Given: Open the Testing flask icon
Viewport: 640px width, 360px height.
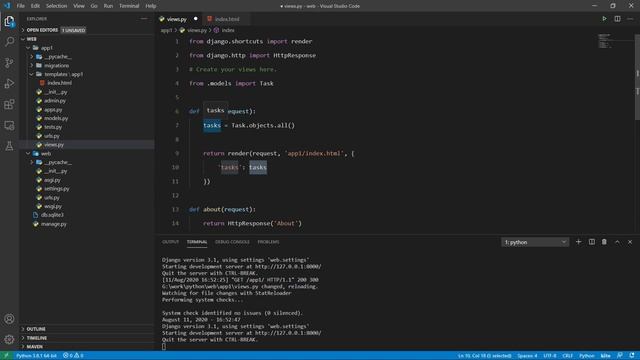Looking at the screenshot, I should click(x=9, y=146).
